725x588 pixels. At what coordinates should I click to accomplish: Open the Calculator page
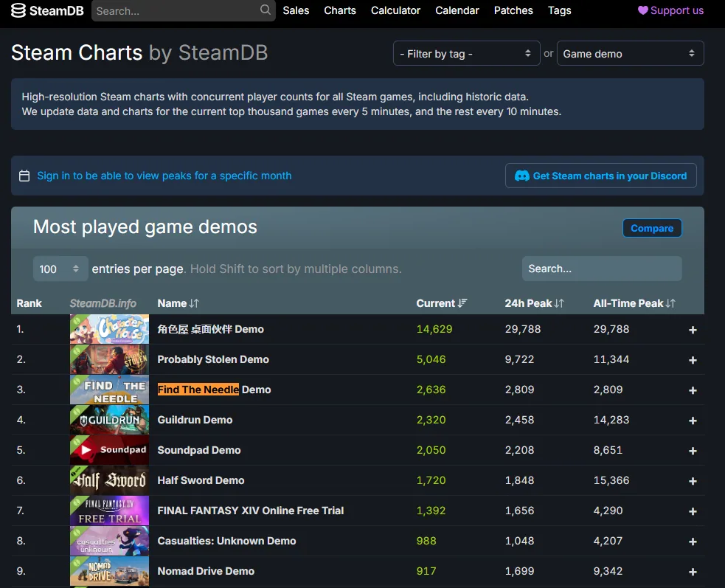click(x=395, y=10)
